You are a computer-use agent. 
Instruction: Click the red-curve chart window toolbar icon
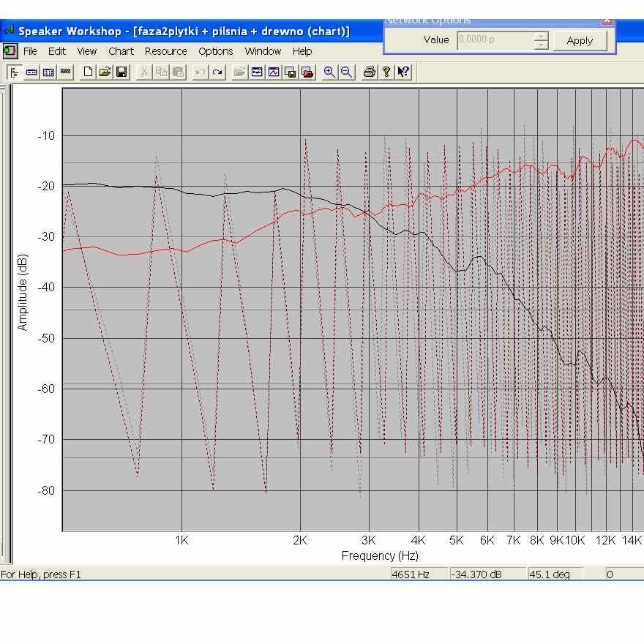274,72
